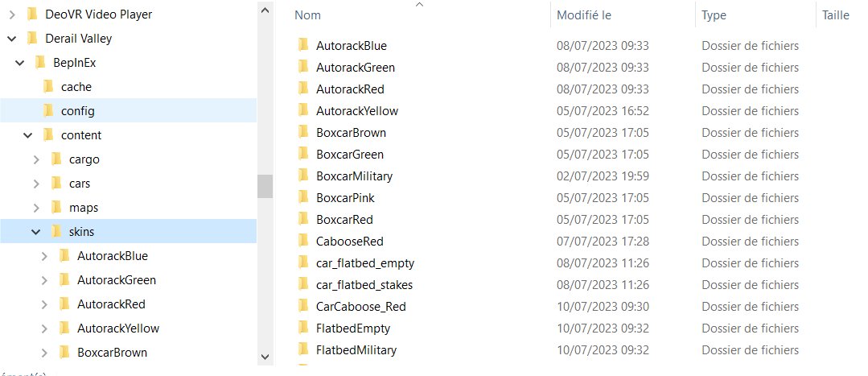Open the BoxcarPink folder entry
The height and width of the screenshot is (376, 868).
click(345, 198)
